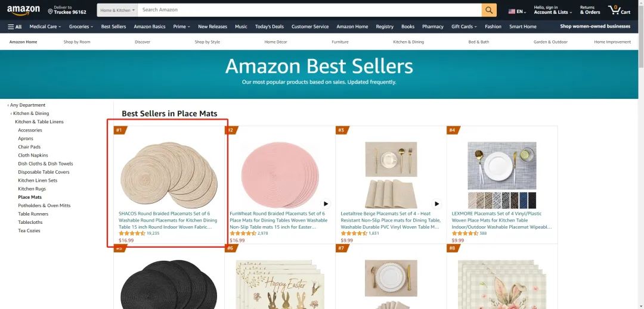Choose the blue LEXMORE placemat swatch
The image size is (644, 309).
click(524, 201)
